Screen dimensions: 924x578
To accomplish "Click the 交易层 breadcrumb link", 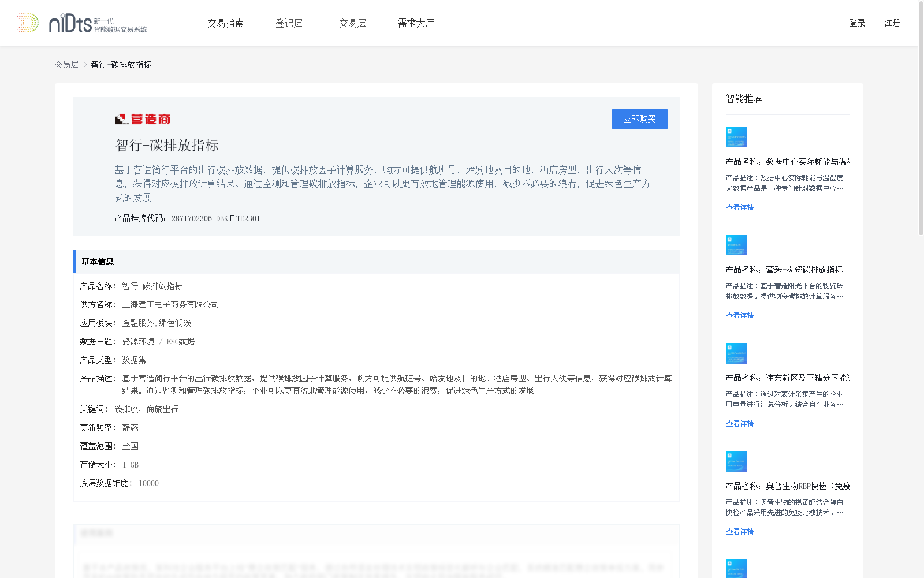I will pos(66,65).
